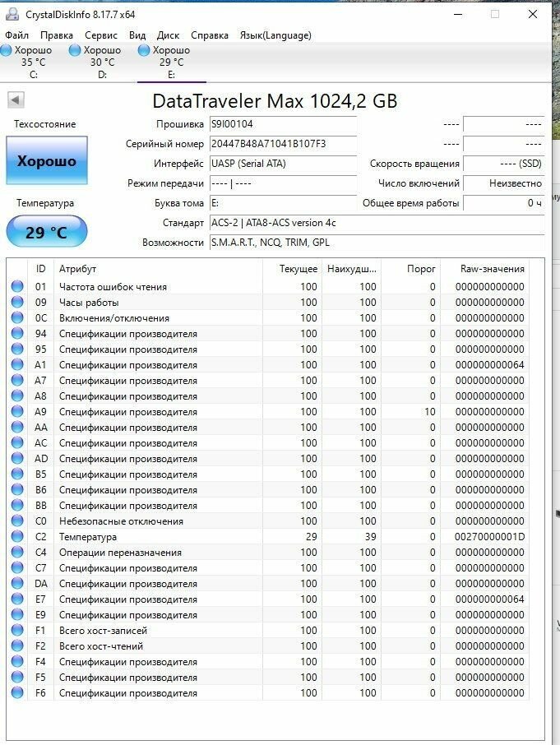Click status icon of row BB

[17, 506]
